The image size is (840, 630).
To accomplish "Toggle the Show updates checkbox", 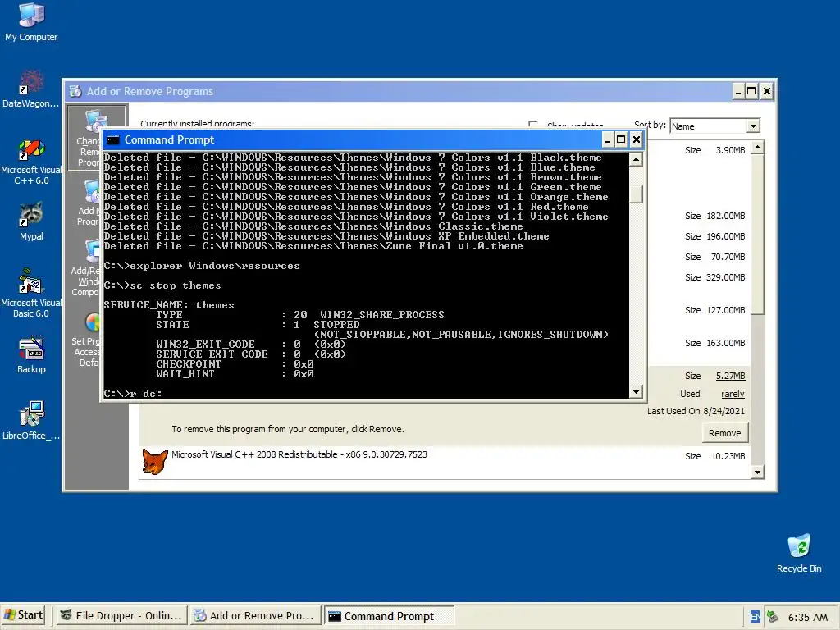I will coord(533,125).
